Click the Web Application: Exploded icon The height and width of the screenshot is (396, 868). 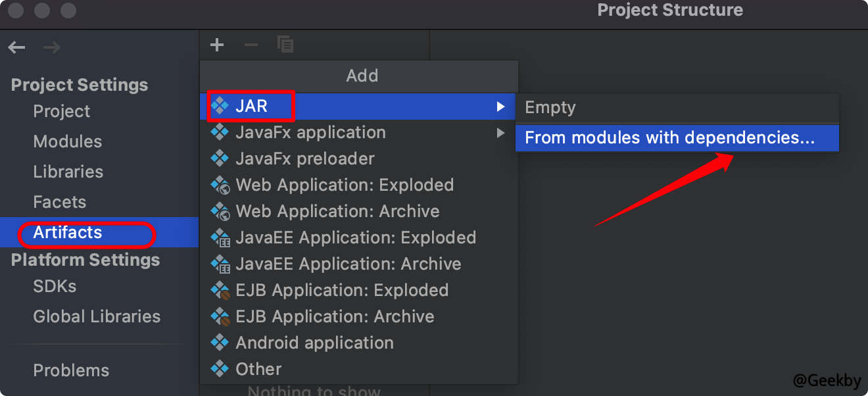pos(220,185)
